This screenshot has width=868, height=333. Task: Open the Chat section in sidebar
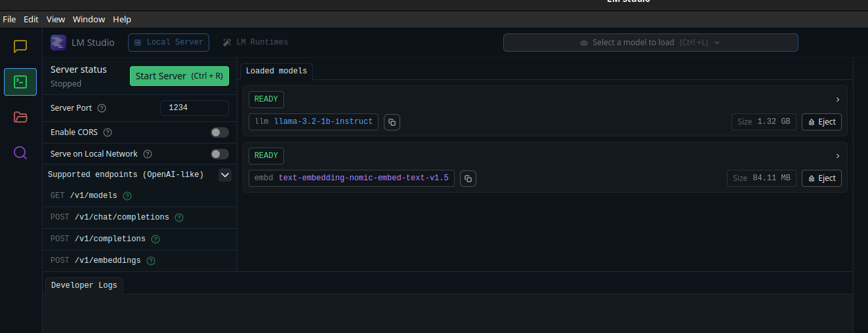click(20, 47)
